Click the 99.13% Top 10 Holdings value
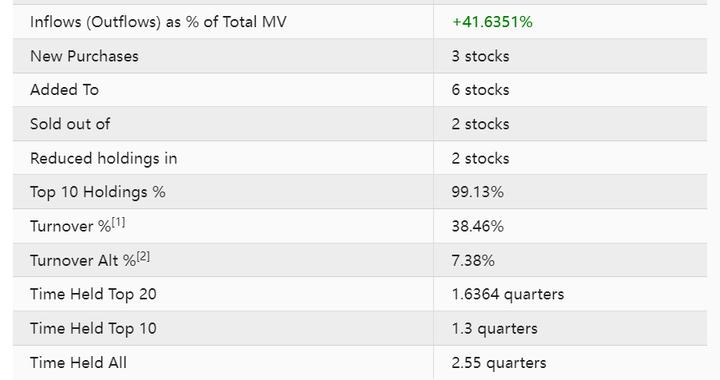 pos(478,192)
